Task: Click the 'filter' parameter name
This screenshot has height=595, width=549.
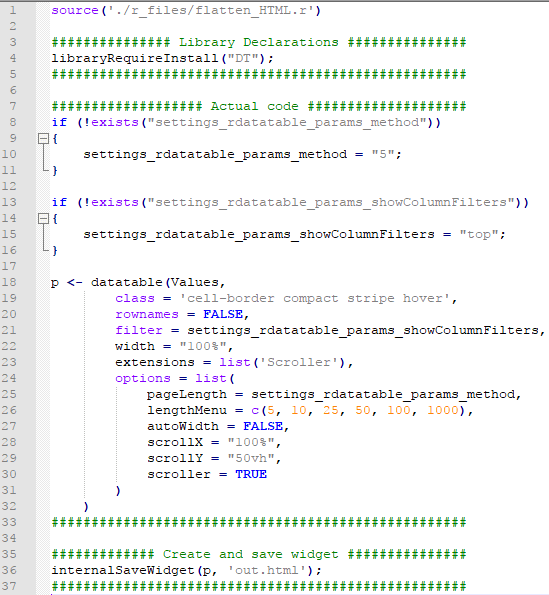Action: pyautogui.click(x=139, y=330)
